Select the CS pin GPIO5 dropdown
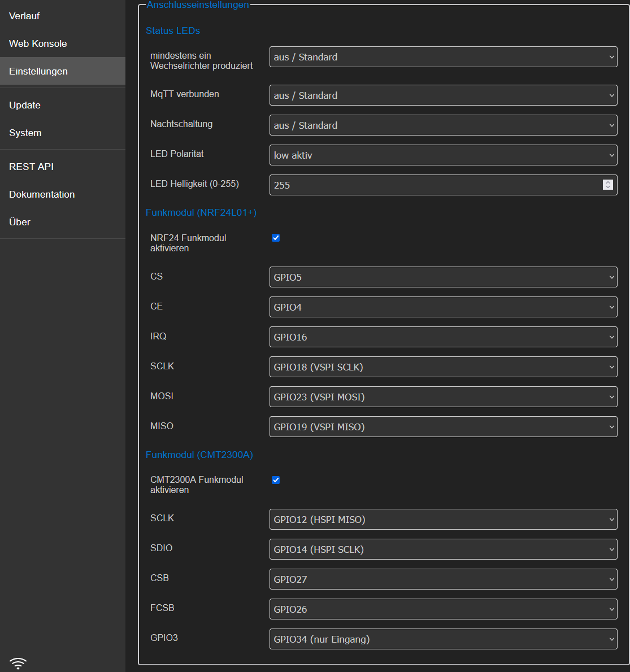The height and width of the screenshot is (672, 630). coord(443,277)
